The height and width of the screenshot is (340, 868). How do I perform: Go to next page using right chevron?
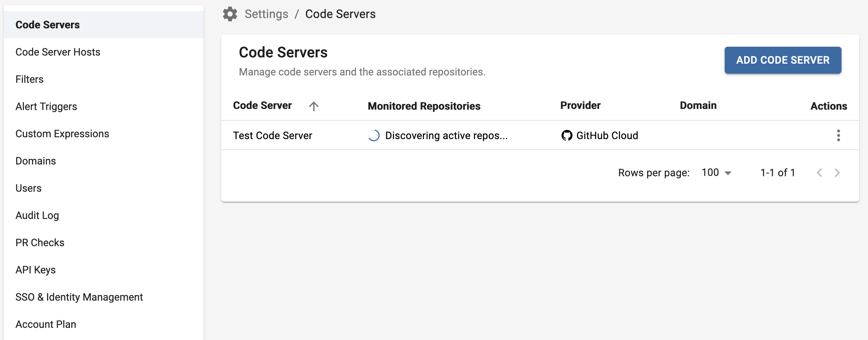(837, 173)
